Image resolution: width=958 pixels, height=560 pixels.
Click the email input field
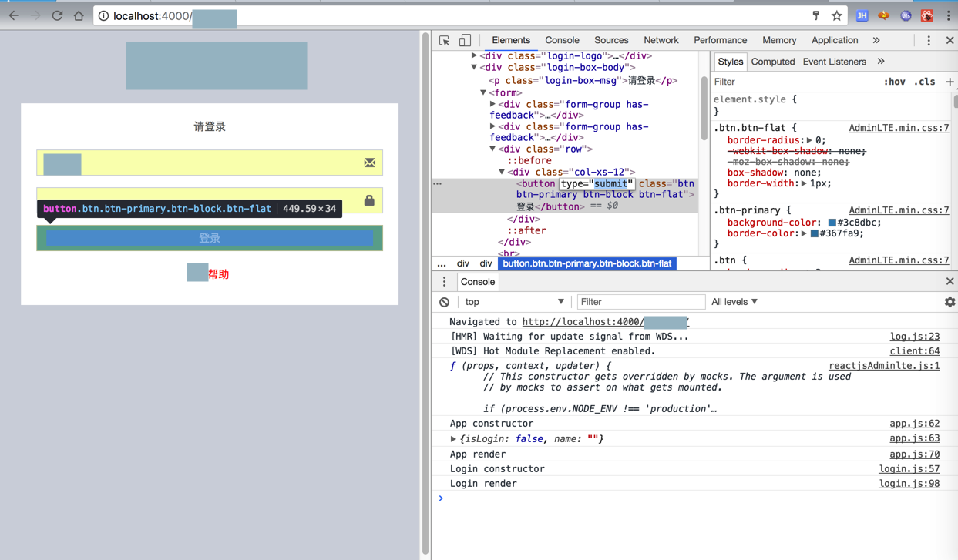coord(210,163)
